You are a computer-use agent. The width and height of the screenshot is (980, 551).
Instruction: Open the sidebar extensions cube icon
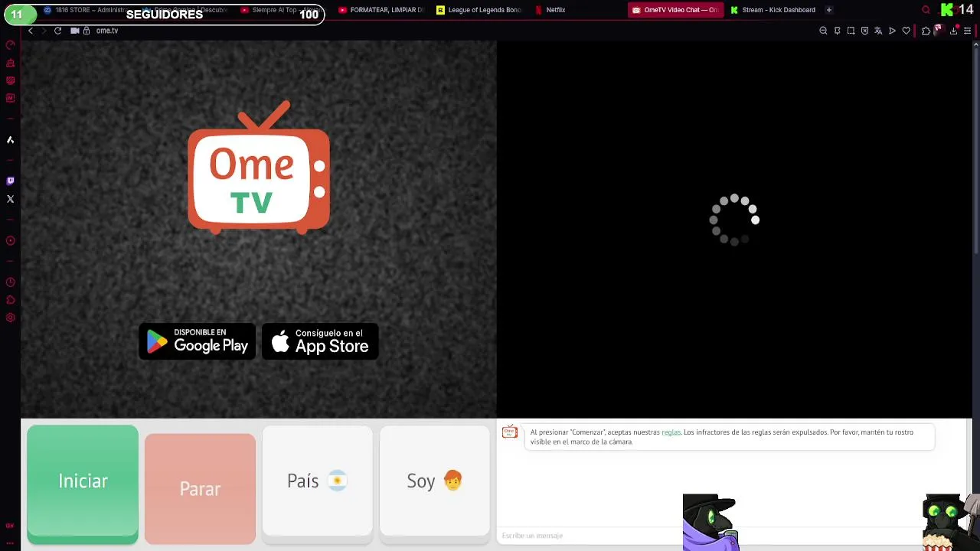click(10, 300)
